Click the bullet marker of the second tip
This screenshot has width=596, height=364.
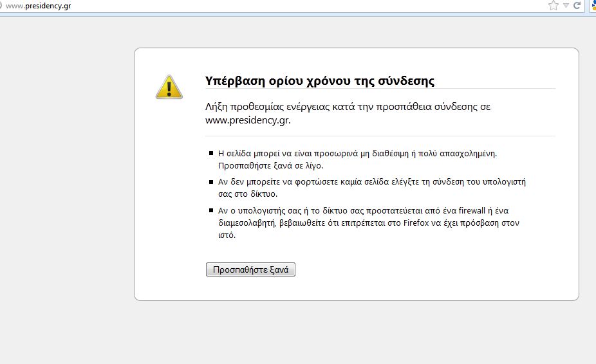click(211, 183)
